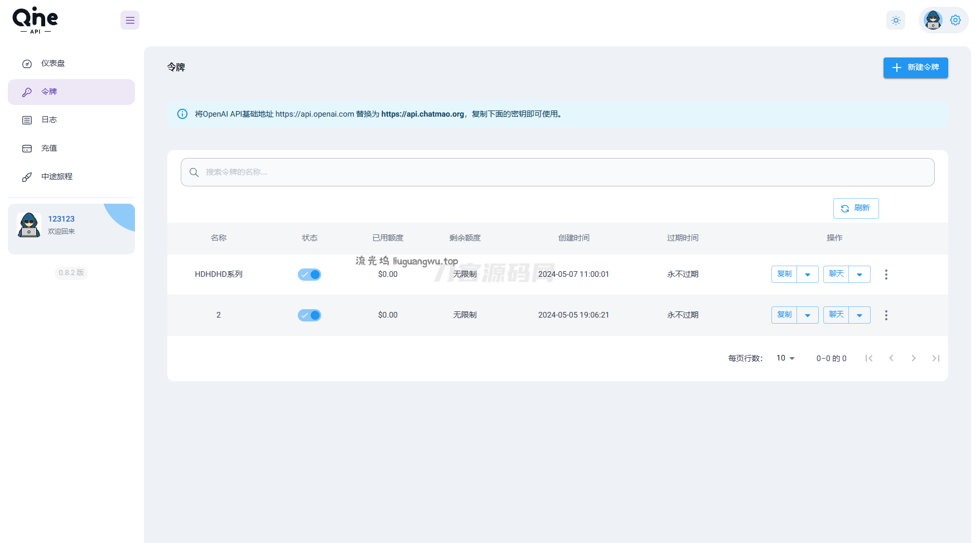
Task: Click the Qne API logo
Action: [x=35, y=21]
